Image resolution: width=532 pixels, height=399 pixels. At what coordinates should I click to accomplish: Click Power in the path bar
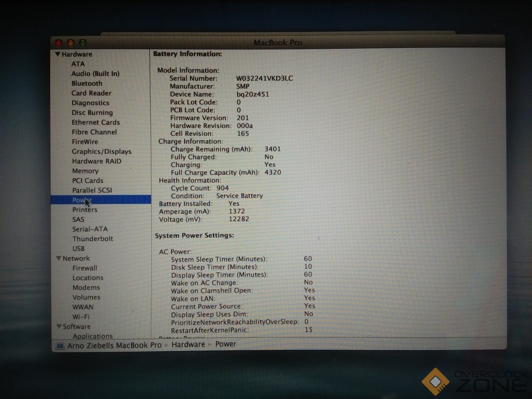click(x=226, y=344)
